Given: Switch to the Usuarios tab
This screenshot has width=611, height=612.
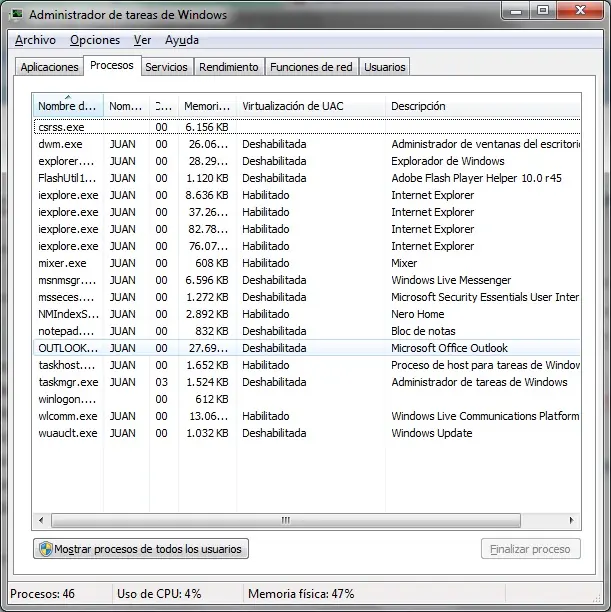Looking at the screenshot, I should pos(385,67).
